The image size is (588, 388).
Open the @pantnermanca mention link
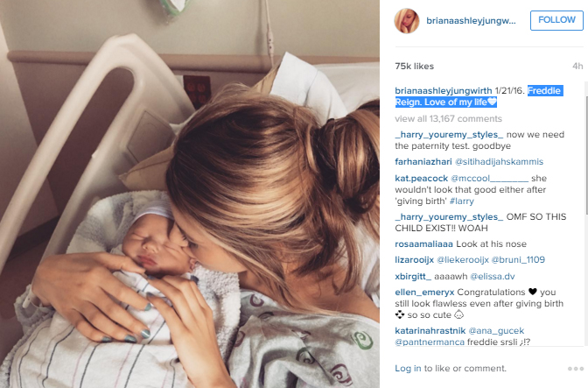[430, 342]
